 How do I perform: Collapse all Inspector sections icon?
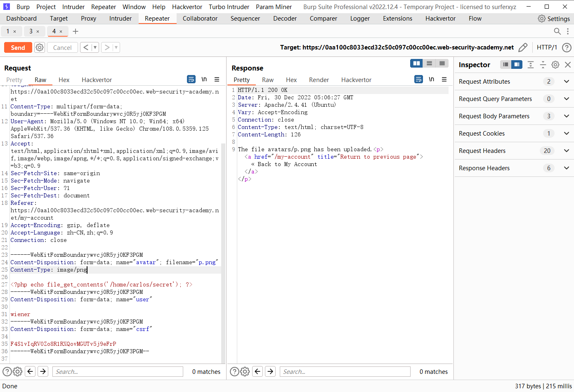tap(543, 65)
